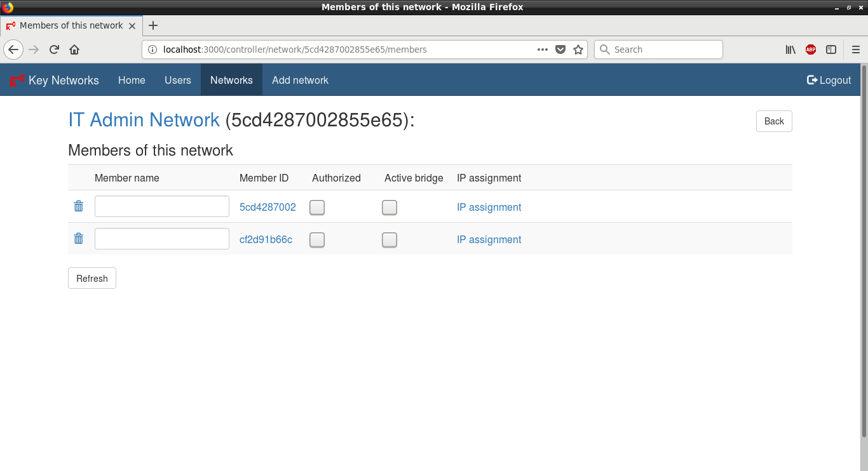868x471 pixels.
Task: Bookmark this page with star icon
Action: click(578, 50)
